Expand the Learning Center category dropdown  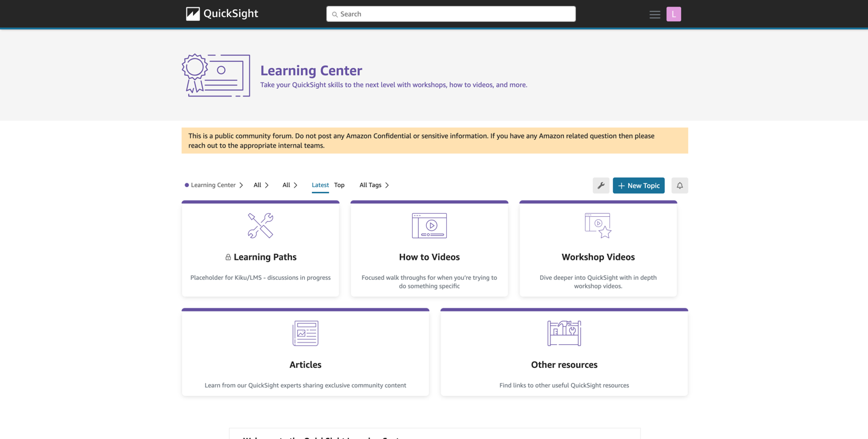pyautogui.click(x=214, y=185)
